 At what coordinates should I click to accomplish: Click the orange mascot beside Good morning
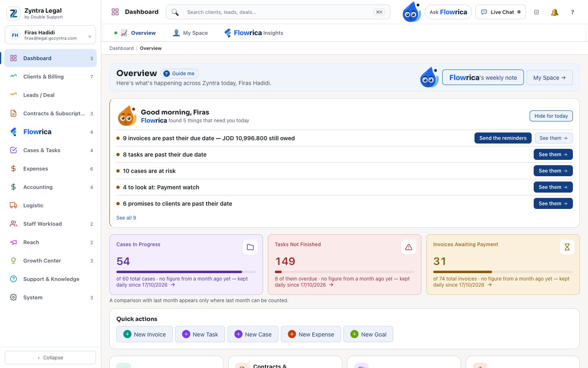coord(127,116)
